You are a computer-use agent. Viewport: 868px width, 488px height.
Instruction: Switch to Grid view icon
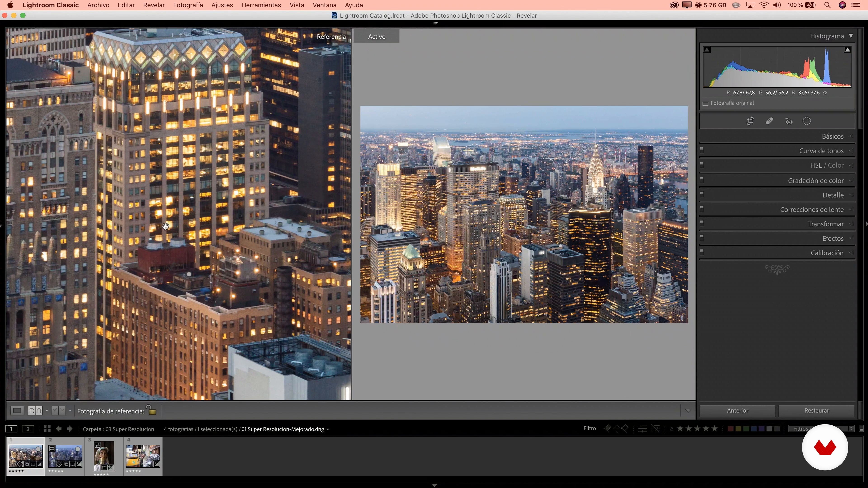47,429
